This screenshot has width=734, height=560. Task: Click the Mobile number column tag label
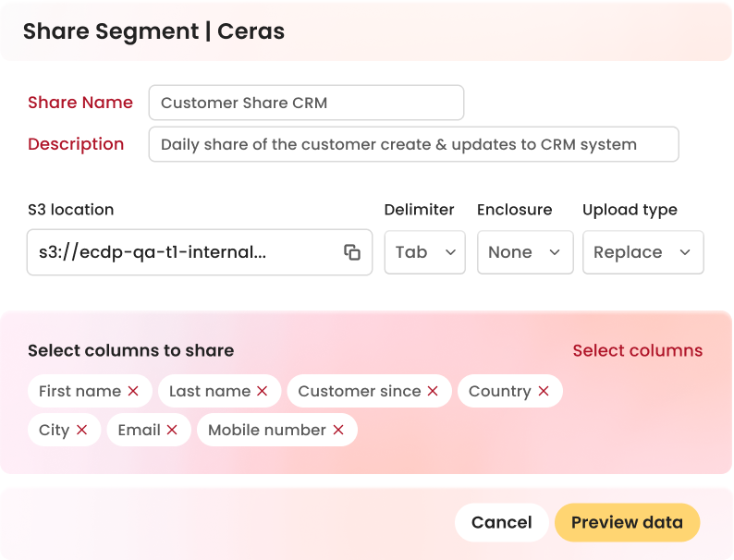pyautogui.click(x=266, y=431)
